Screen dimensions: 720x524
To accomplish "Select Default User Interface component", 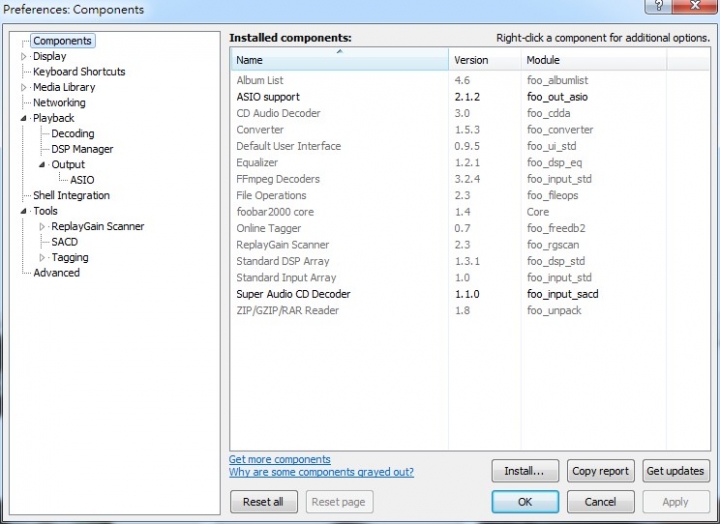I will point(470,146).
